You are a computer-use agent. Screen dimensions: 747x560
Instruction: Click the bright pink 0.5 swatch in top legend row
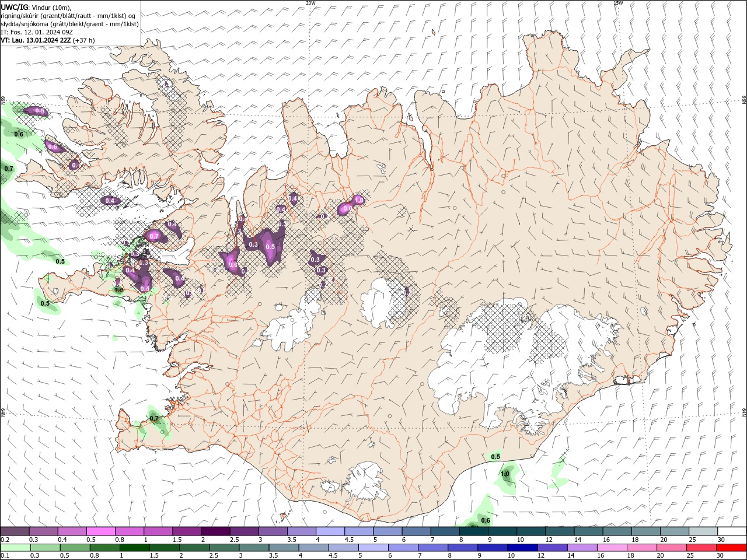point(100,531)
